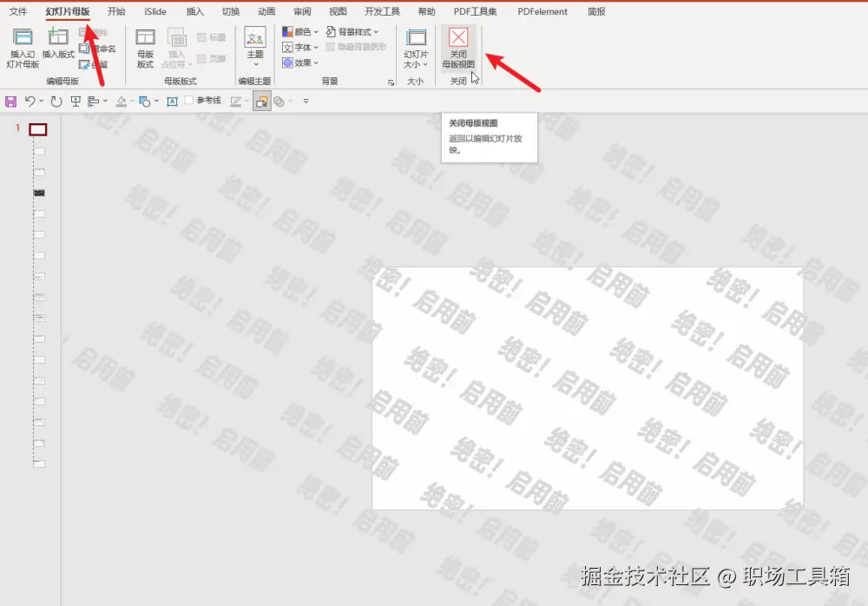Switch to the View (视图) tab

coord(338,11)
